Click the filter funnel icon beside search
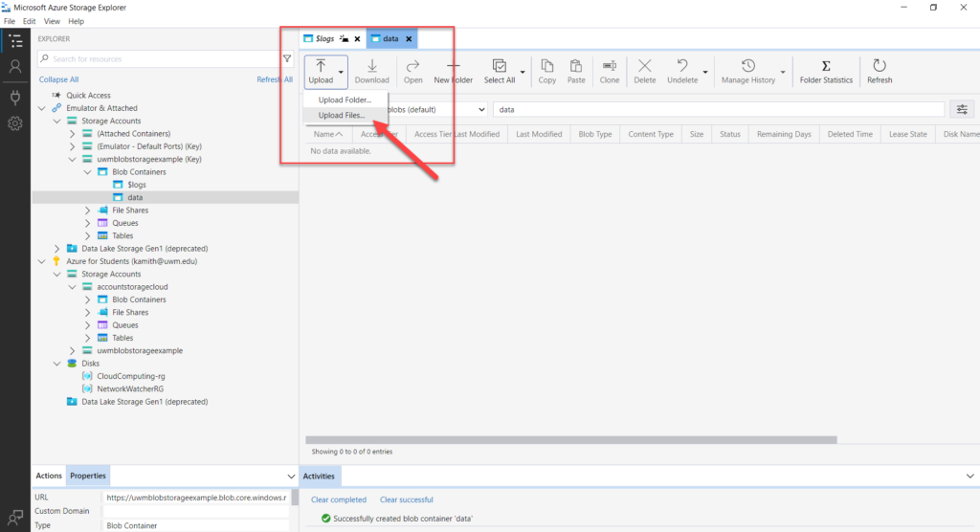 point(287,58)
